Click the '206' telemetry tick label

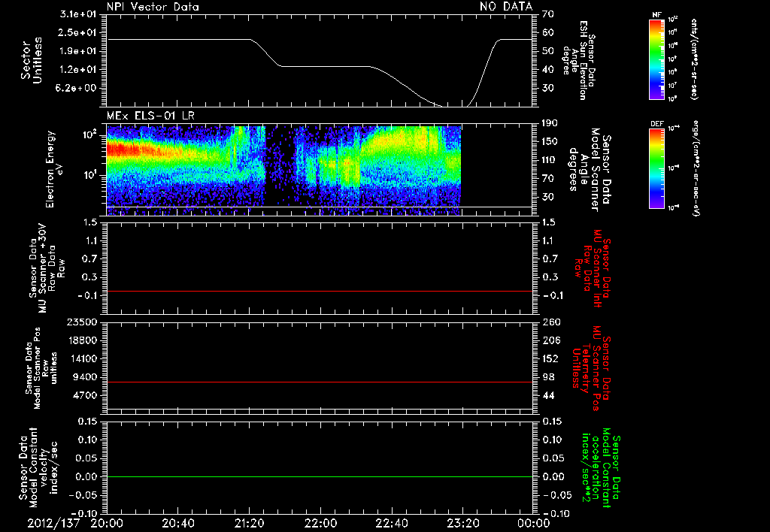coord(551,340)
